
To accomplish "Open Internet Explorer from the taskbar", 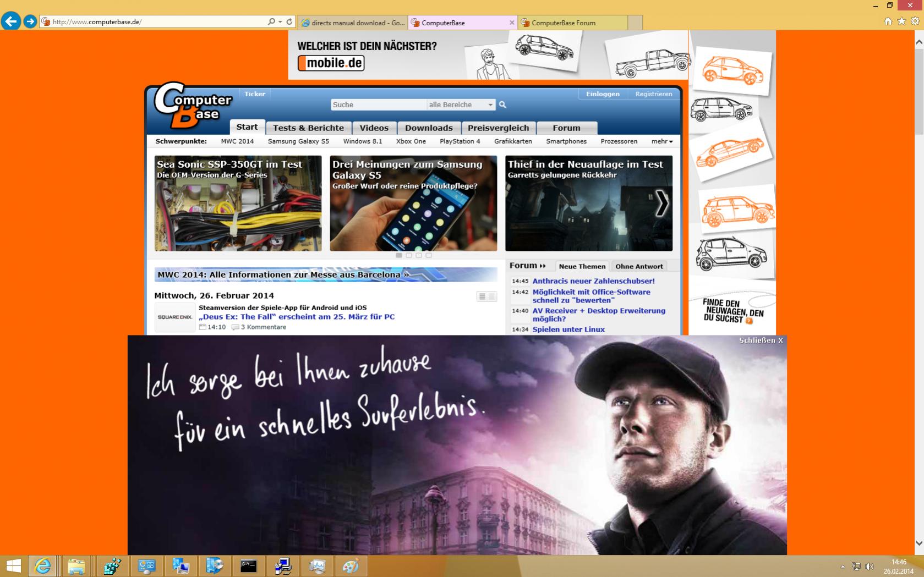I will coord(42,566).
